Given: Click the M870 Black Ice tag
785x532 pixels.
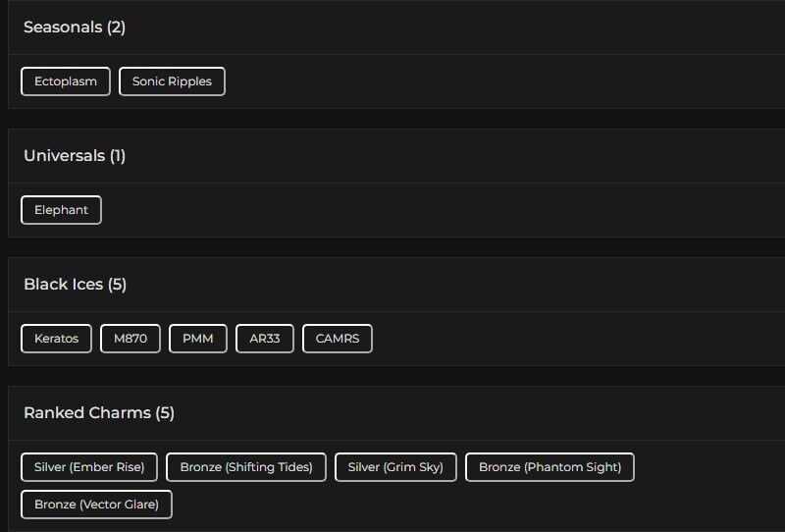Looking at the screenshot, I should 131,339.
